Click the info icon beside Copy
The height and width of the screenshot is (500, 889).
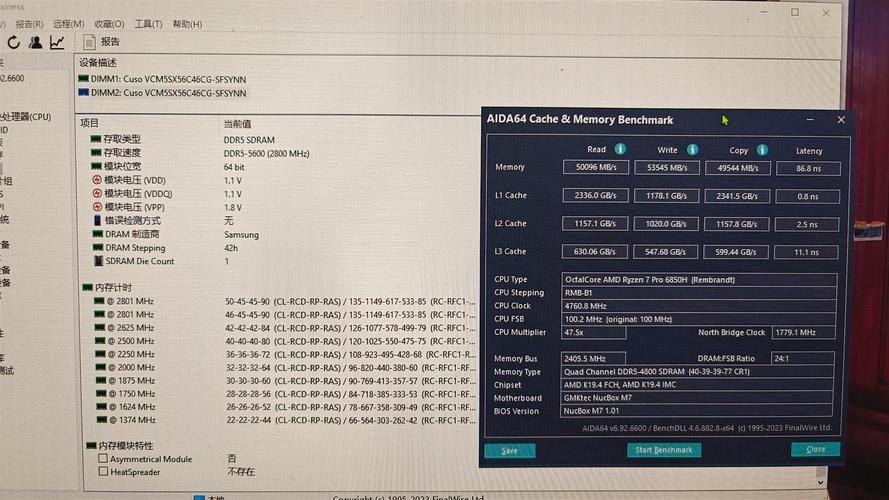pos(762,150)
